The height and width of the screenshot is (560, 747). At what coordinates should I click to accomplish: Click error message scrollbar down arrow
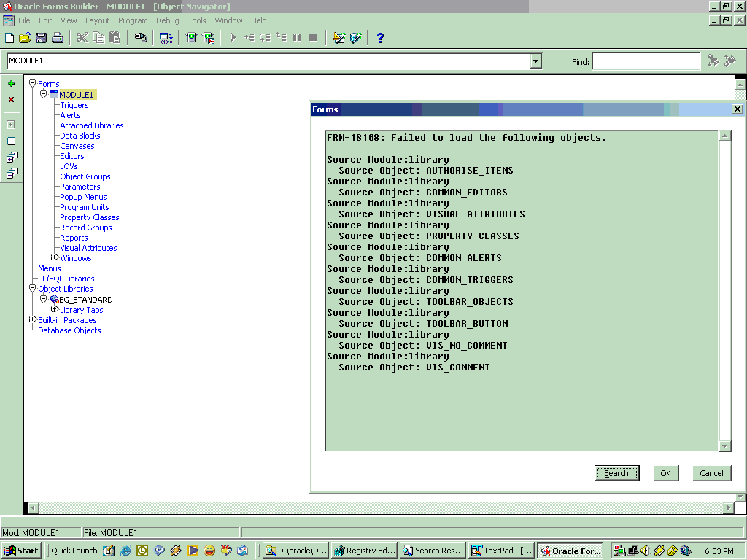click(x=724, y=446)
